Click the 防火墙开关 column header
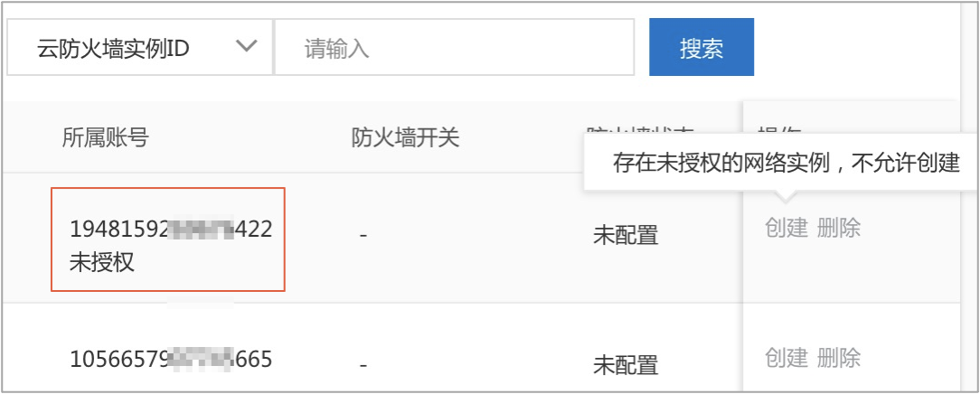The image size is (980, 394). 405,138
